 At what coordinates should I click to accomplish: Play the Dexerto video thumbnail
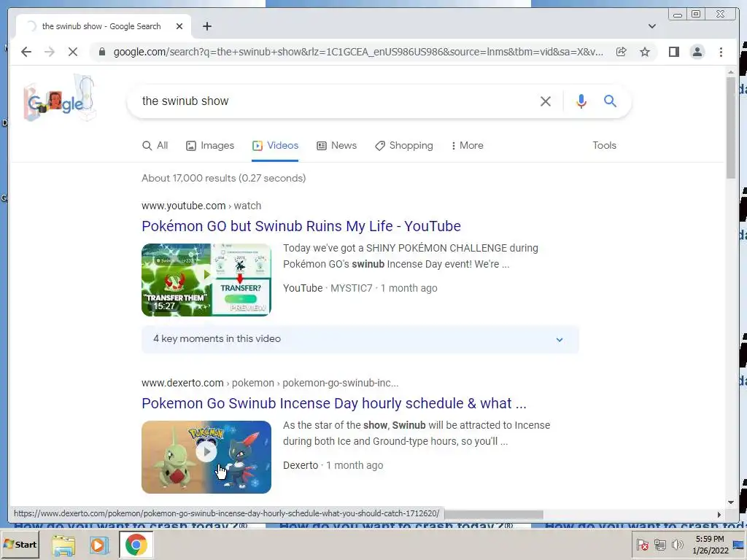206,457
